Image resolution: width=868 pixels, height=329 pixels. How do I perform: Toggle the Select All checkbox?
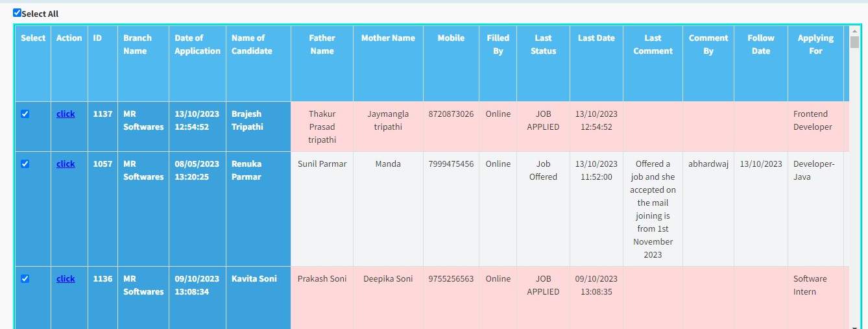(x=17, y=13)
